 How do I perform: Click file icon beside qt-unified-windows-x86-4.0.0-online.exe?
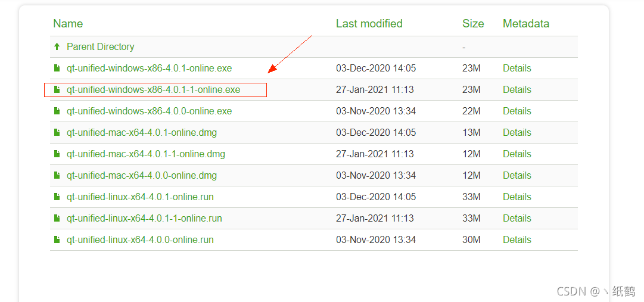[57, 111]
